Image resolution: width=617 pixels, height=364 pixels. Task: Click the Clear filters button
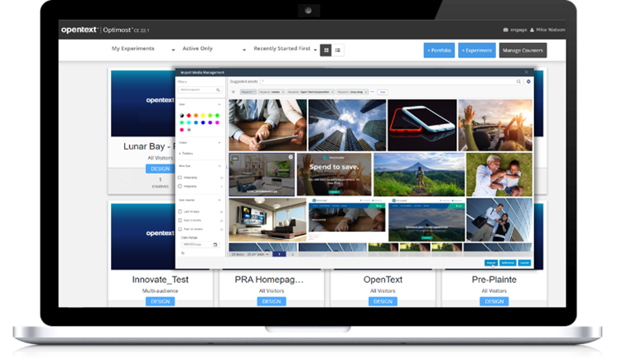point(383,92)
